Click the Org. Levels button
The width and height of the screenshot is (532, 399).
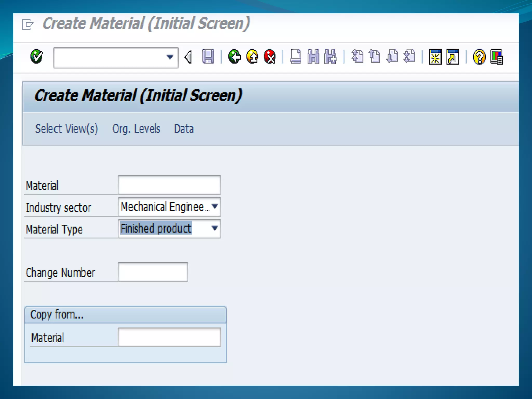(136, 129)
